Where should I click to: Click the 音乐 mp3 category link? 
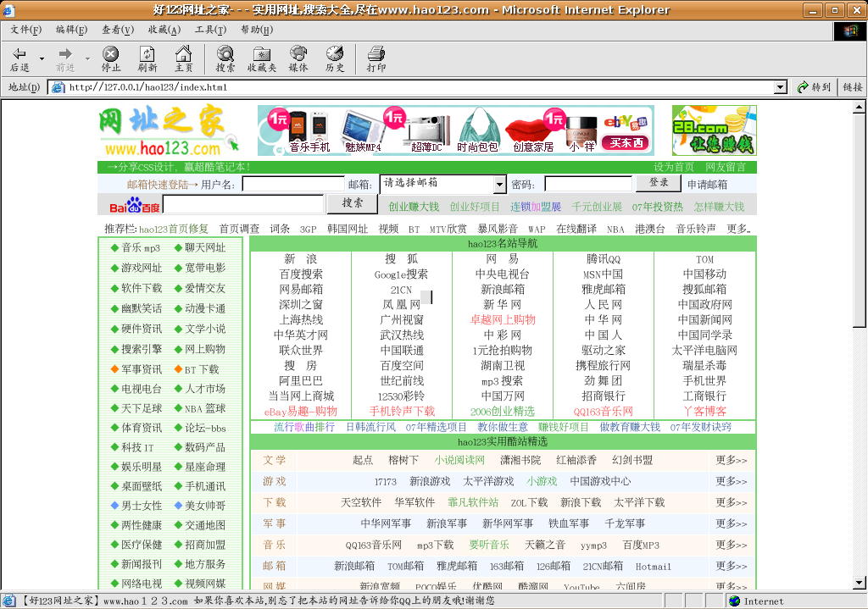(141, 248)
